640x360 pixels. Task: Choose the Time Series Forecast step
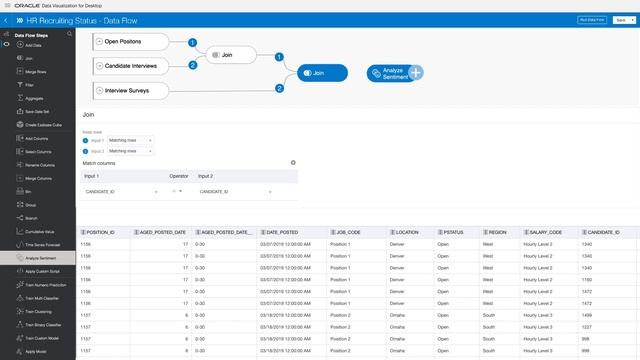click(38, 244)
